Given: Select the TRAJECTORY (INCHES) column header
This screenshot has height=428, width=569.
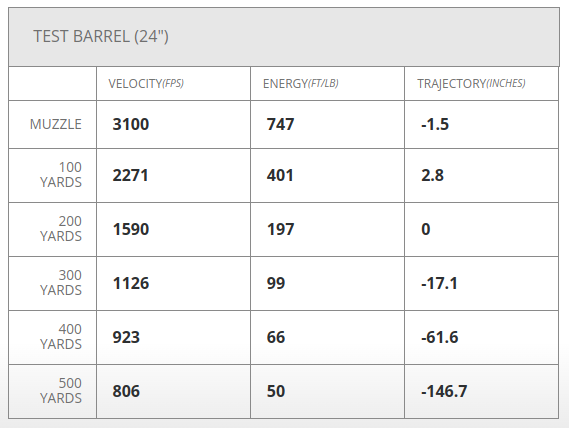Looking at the screenshot, I should coord(471,84).
